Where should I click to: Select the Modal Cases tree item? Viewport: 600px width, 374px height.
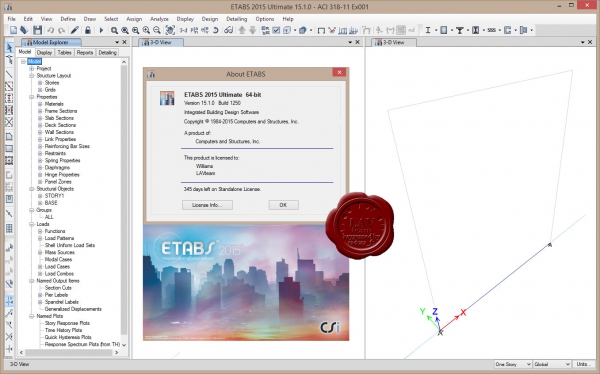pos(58,260)
